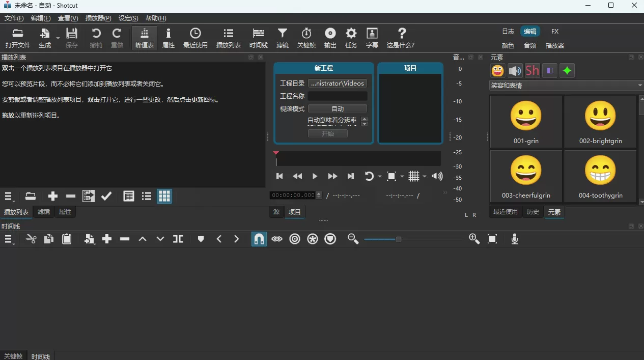The height and width of the screenshot is (360, 644).
Task: Open the timeline hamburger menu
Action: (9, 239)
